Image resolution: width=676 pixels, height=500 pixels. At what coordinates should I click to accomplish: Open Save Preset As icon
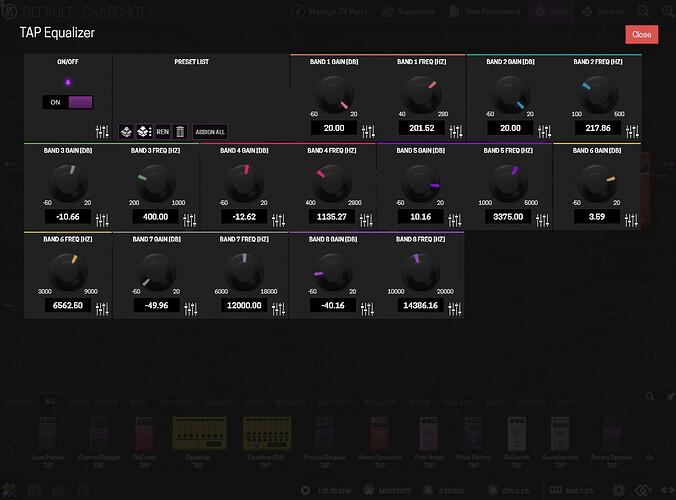[144, 131]
